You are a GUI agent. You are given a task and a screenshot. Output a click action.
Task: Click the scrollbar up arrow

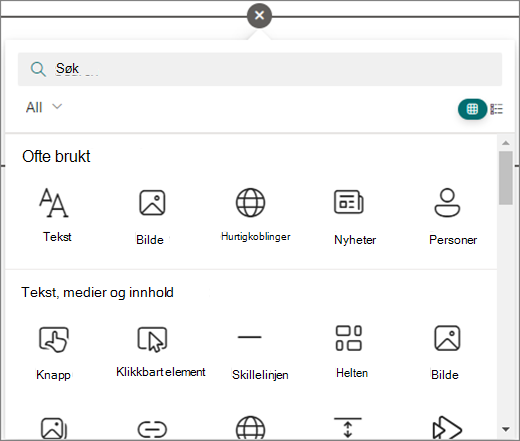[x=506, y=143]
